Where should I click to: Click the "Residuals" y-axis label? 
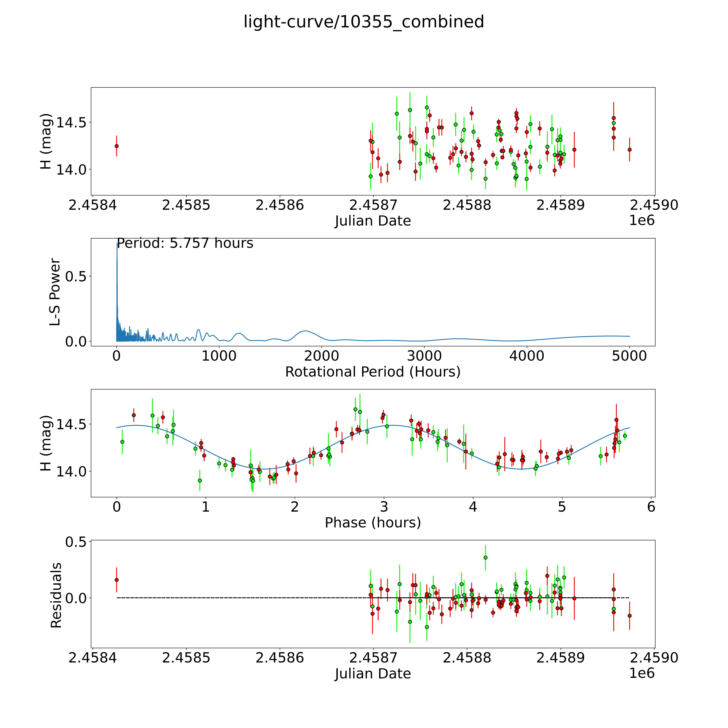click(56, 595)
